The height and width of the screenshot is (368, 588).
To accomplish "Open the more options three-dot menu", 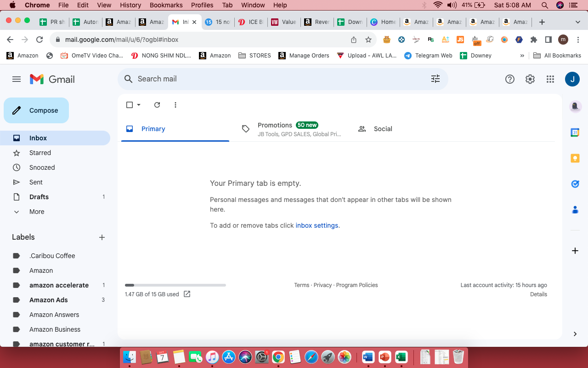I will point(175,105).
